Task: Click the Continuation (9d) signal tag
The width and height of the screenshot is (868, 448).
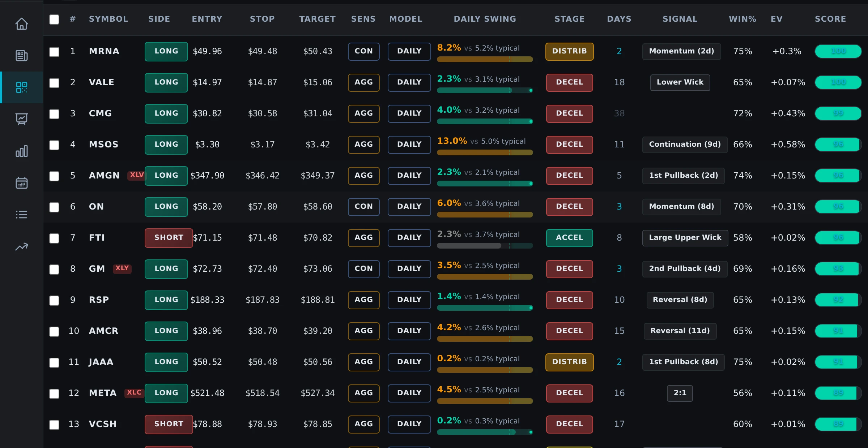Action: 685,145
